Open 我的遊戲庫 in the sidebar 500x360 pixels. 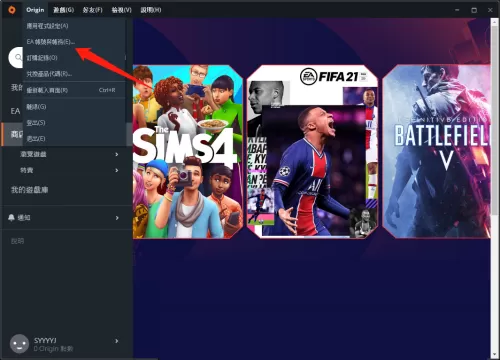tap(29, 190)
